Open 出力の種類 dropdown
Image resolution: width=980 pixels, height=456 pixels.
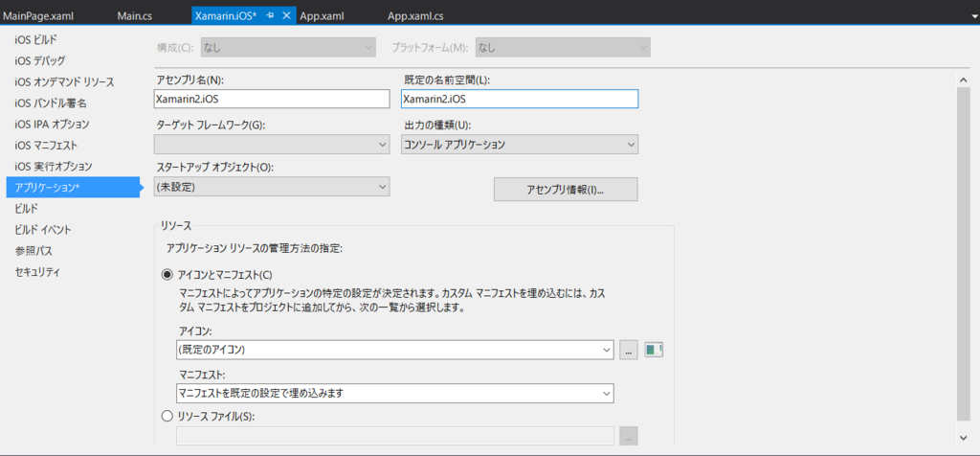[x=520, y=145]
